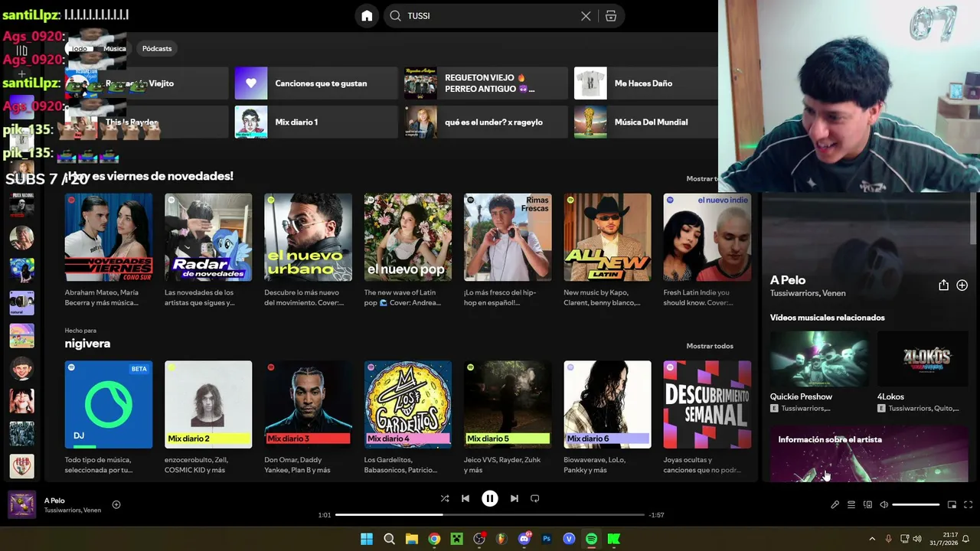Open the Me Haces Daño shortcut
The height and width of the screenshot is (551, 980).
646,83
